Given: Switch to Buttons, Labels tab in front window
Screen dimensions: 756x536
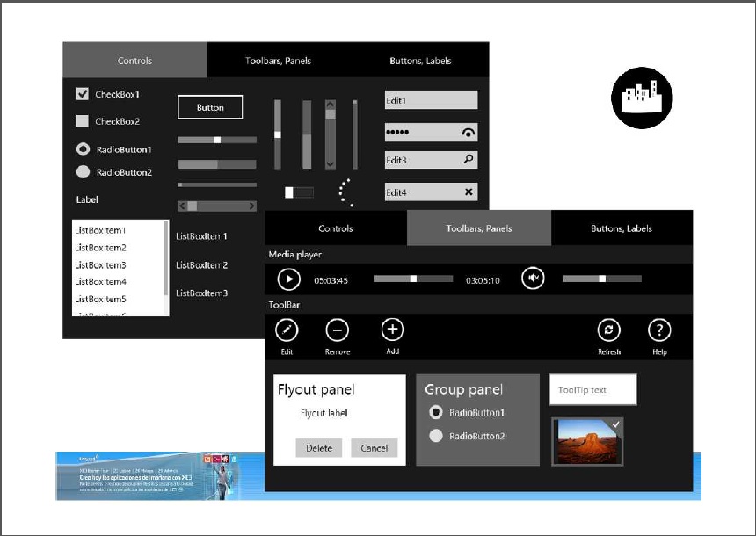Looking at the screenshot, I should pos(622,228).
